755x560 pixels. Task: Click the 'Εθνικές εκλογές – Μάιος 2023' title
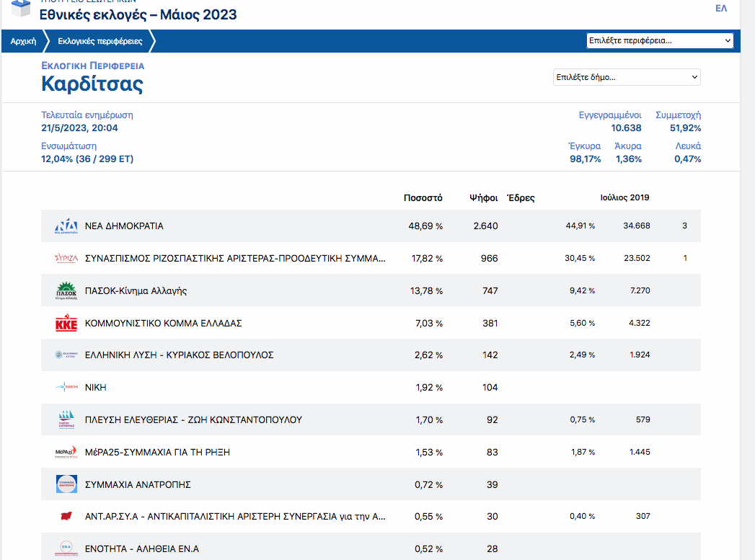[138, 15]
